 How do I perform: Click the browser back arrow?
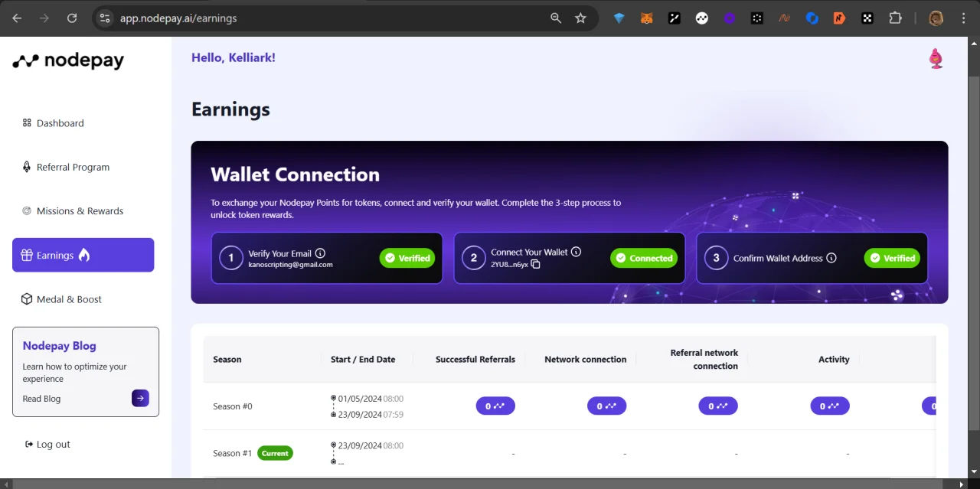point(17,18)
